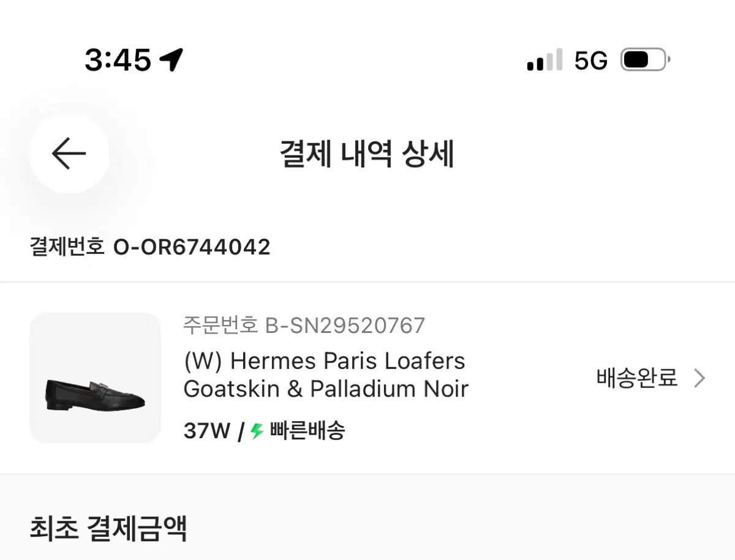Tap the location arrow in status bar

tap(171, 60)
